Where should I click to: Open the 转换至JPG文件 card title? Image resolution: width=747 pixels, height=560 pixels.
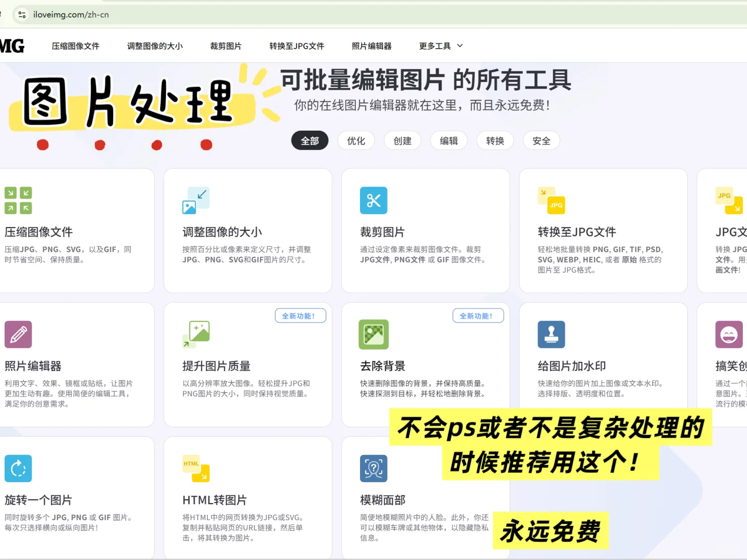click(x=577, y=232)
